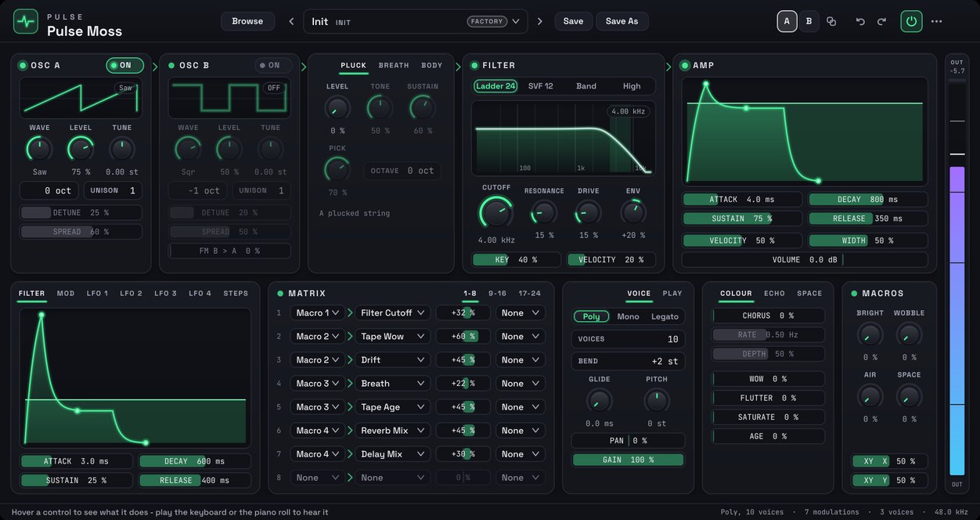Click the Pulse heartbeat logo icon
980x520 pixels.
[26, 21]
